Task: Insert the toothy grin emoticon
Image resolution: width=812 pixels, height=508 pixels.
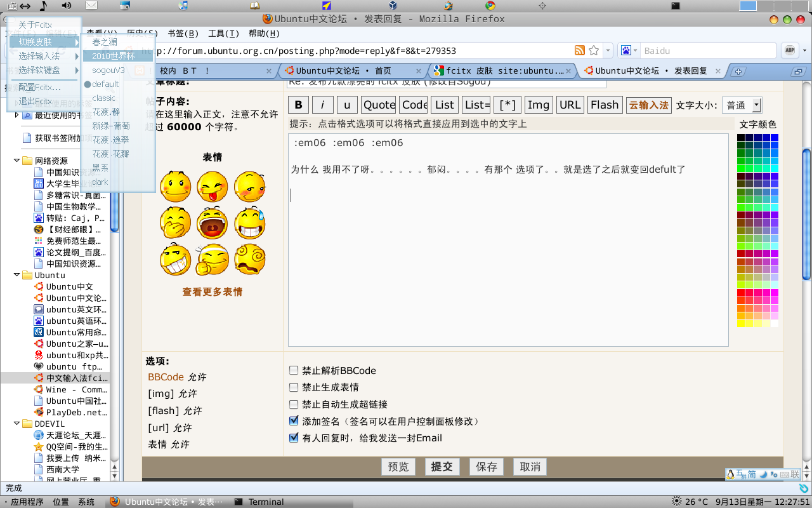Action: tap(176, 260)
